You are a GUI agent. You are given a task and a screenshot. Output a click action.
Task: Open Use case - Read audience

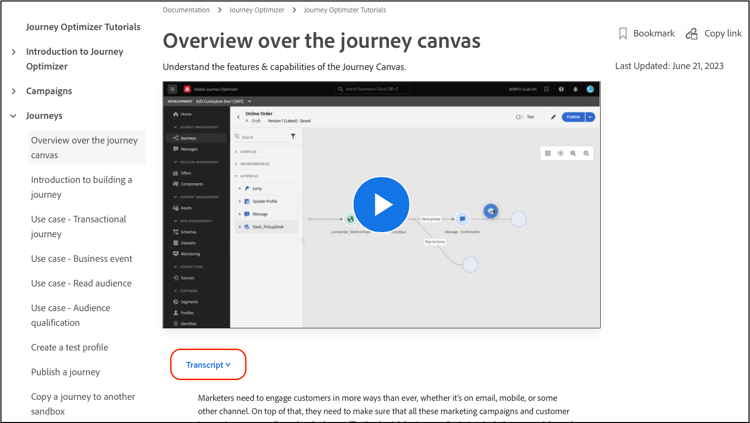tap(81, 283)
